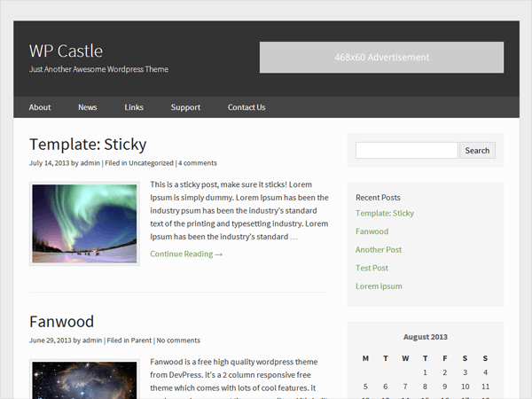This screenshot has height=399, width=532.
Task: Click admin author link under Template: Sticky
Action: coord(90,163)
